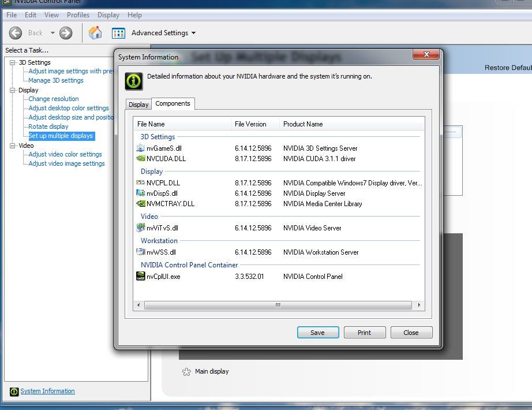
Task: Click the NVMCTRAY.DLL file icon
Action: tap(140, 203)
